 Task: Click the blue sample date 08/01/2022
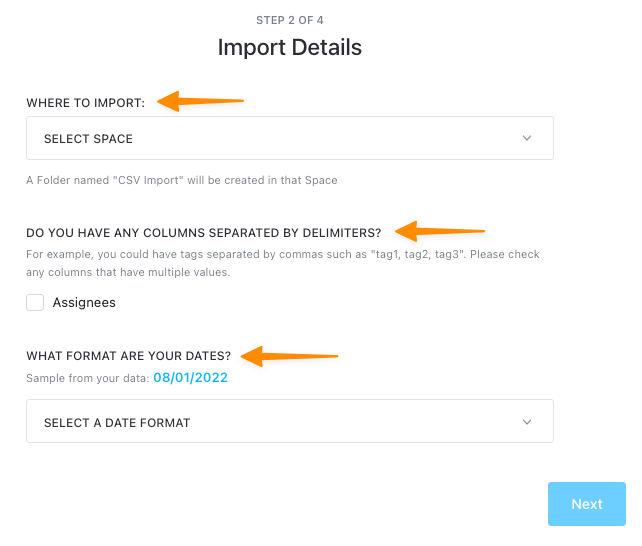coord(190,377)
